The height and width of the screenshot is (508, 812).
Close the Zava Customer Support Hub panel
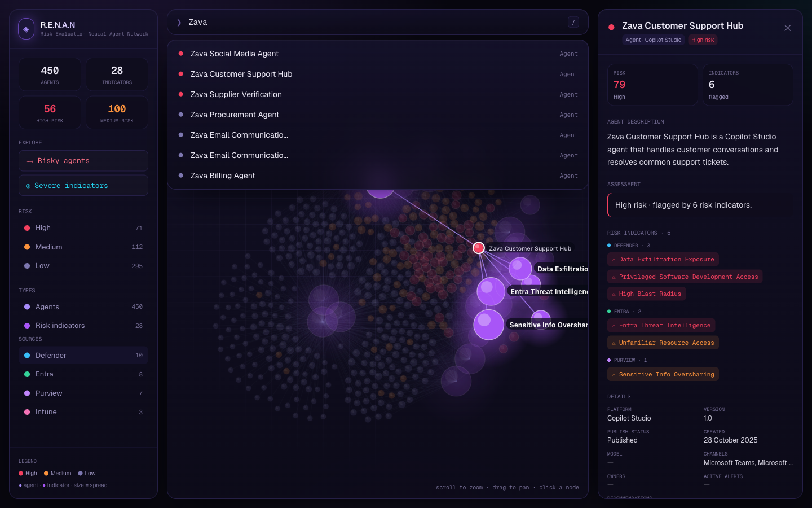pyautogui.click(x=788, y=28)
